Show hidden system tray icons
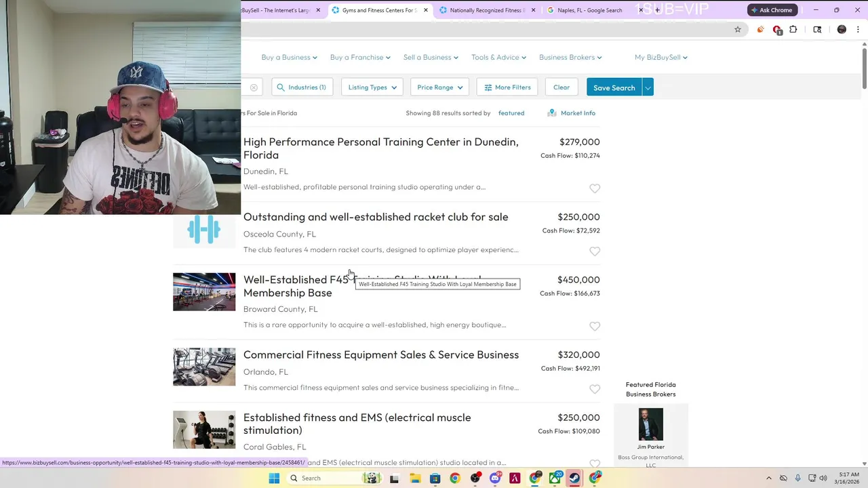The height and width of the screenshot is (488, 868). point(768,479)
